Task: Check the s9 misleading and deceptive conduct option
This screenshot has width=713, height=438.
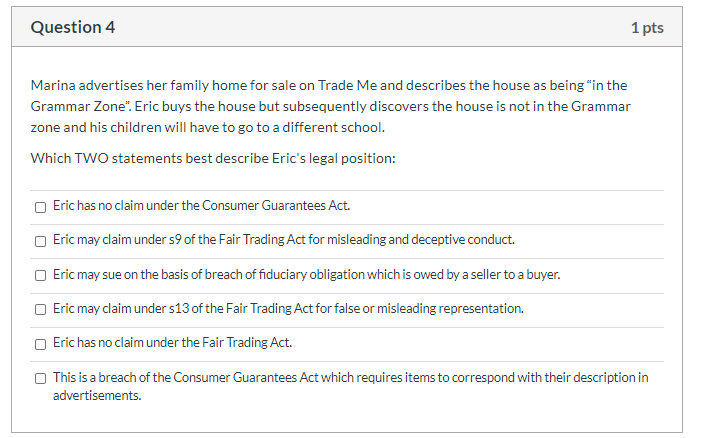Action: tap(40, 241)
